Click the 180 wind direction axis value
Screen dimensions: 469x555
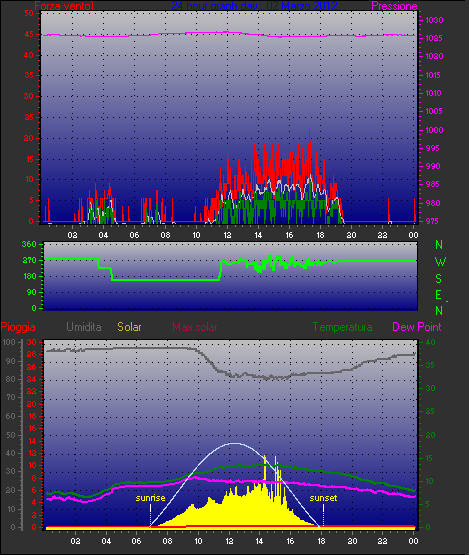pyautogui.click(x=29, y=276)
